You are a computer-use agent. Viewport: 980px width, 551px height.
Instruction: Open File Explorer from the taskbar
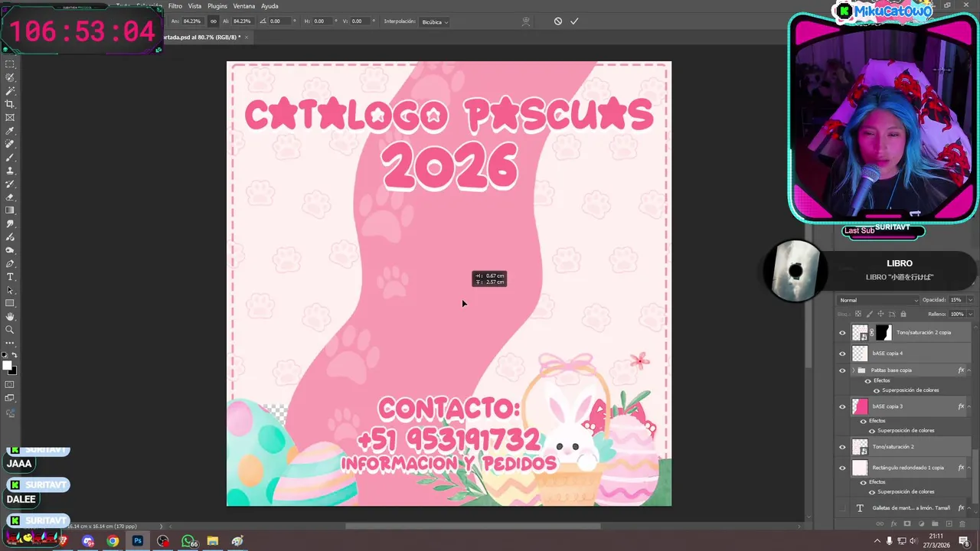(213, 541)
